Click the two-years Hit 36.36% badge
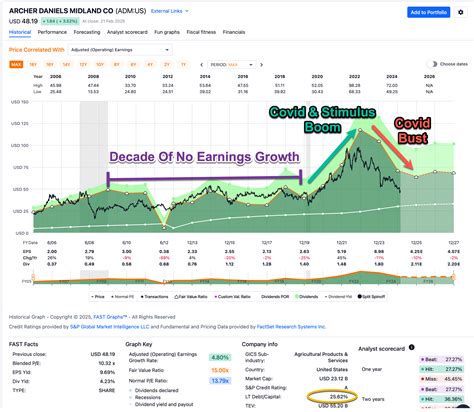 [x=441, y=399]
